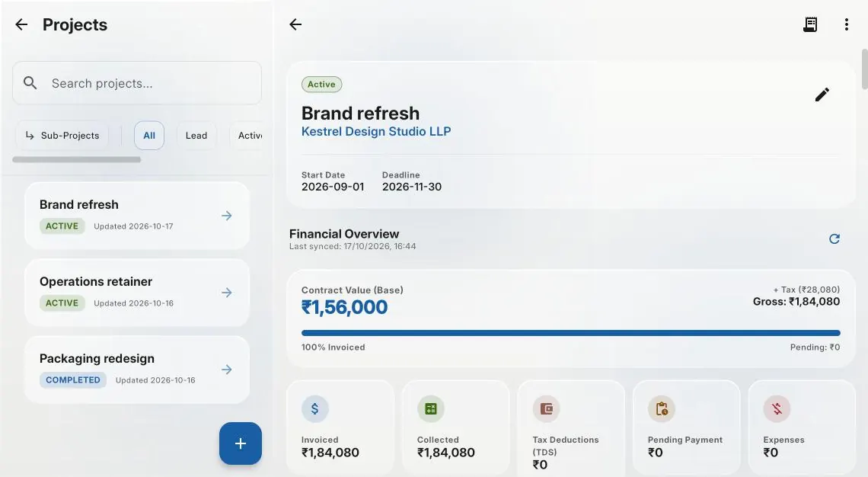Select the Lead filter chip
This screenshot has width=868, height=477.
coord(196,135)
